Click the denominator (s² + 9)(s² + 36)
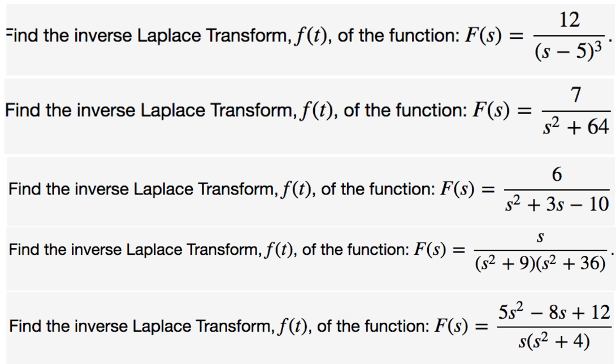616x364 pixels. (540, 264)
